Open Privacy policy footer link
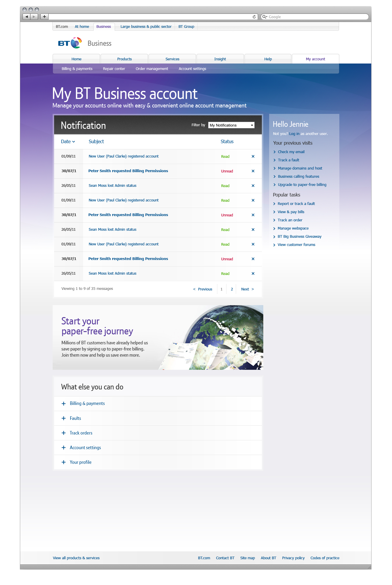This screenshot has width=392, height=585. coord(293,558)
